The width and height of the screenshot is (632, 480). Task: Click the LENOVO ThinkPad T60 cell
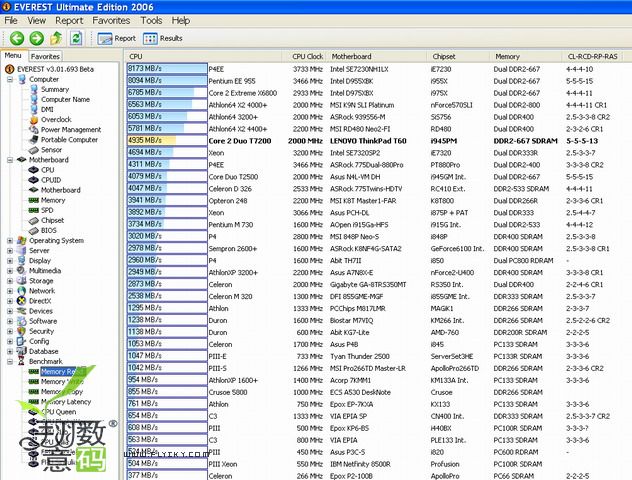tap(368, 141)
